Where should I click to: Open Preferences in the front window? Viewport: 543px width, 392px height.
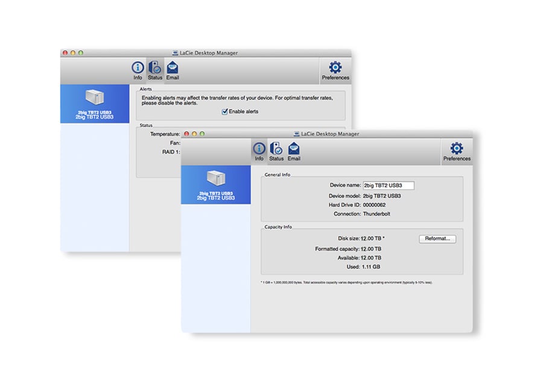(457, 152)
